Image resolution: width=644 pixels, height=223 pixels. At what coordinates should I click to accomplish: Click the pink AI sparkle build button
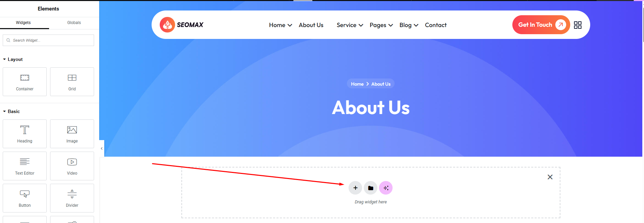click(x=386, y=188)
